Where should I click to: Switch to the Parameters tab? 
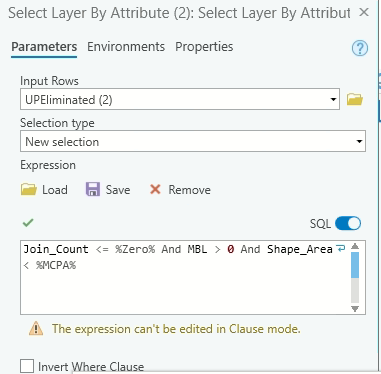point(44,47)
